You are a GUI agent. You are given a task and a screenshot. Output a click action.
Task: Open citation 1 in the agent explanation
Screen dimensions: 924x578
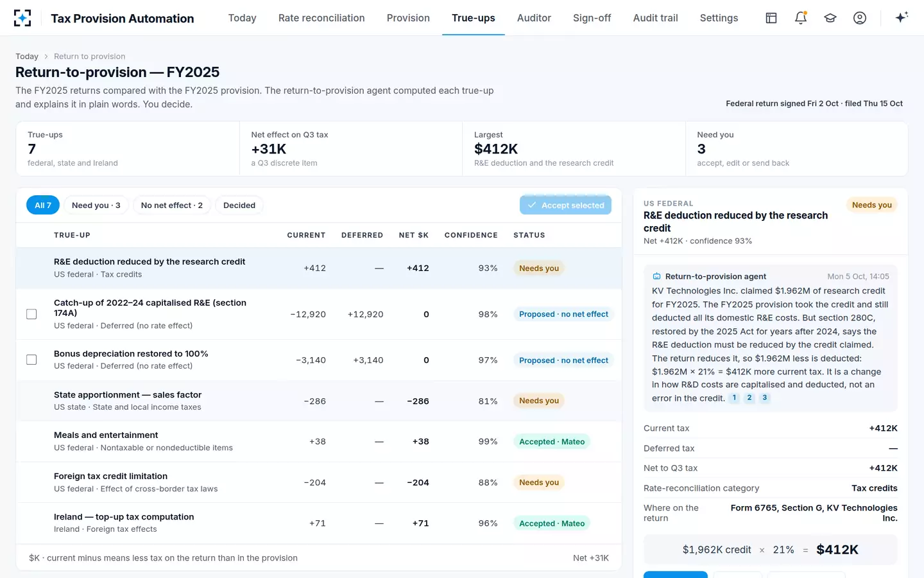click(735, 398)
